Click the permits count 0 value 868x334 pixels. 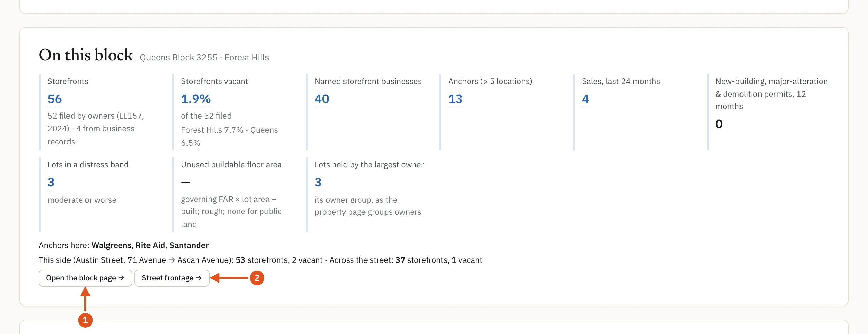pyautogui.click(x=719, y=124)
